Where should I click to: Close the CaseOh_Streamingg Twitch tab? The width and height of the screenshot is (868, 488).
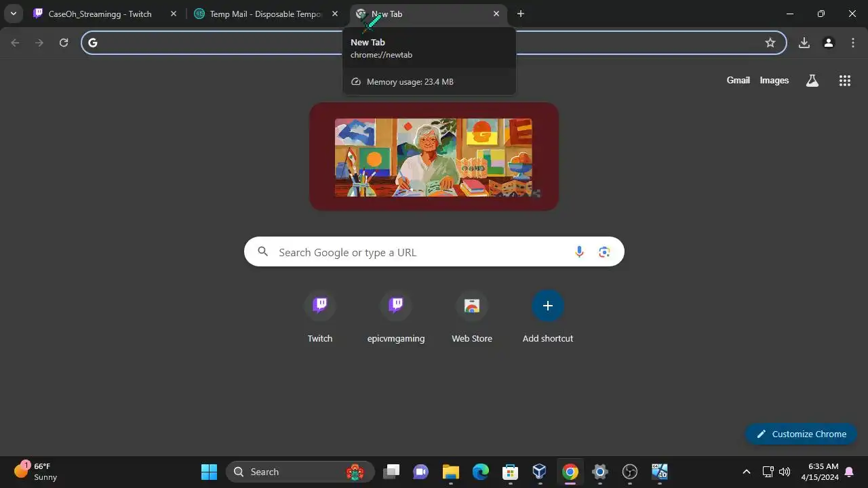[x=174, y=14]
